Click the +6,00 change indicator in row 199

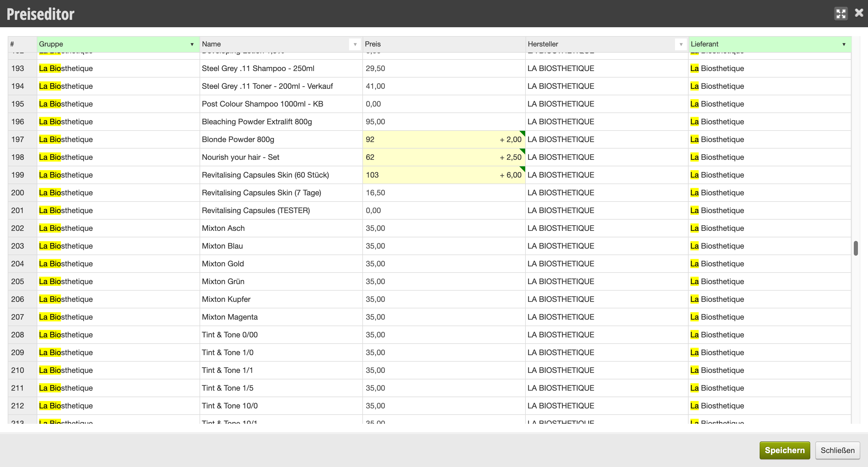510,175
